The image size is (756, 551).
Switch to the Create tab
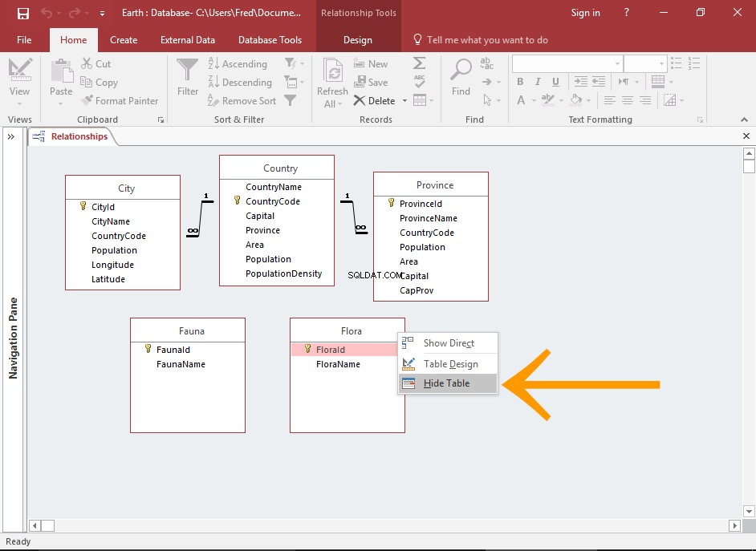124,40
